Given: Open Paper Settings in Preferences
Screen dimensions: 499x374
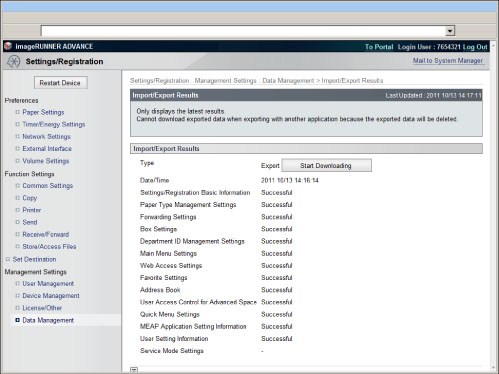Looking at the screenshot, I should click(x=43, y=112).
